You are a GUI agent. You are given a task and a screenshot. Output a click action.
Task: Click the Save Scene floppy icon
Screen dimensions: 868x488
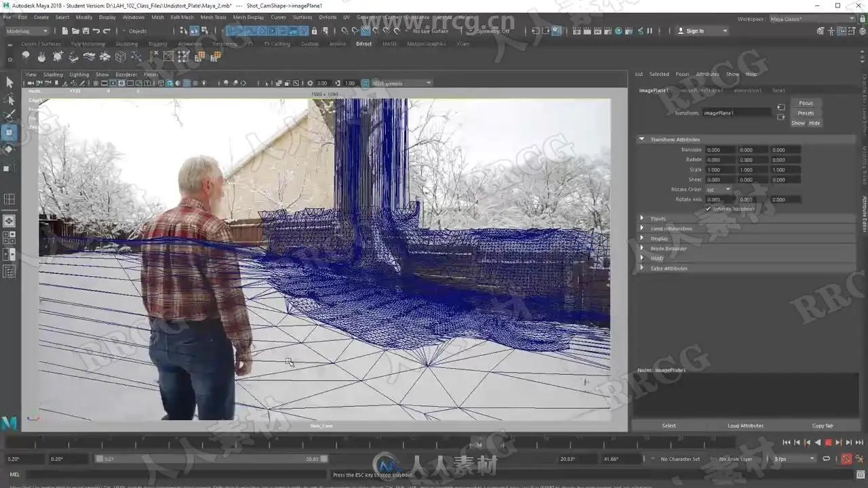pos(85,30)
